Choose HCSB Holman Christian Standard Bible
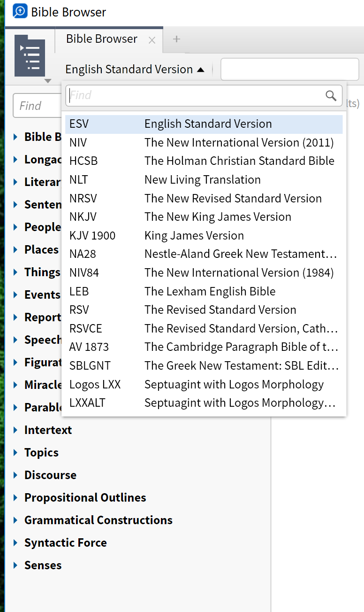The image size is (364, 612). click(204, 161)
